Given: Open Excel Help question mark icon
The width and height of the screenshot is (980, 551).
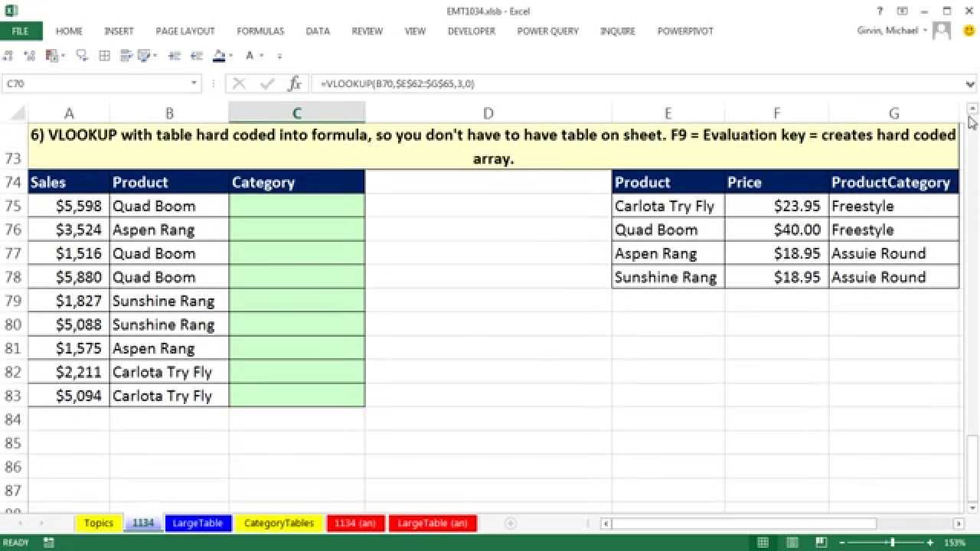Looking at the screenshot, I should pyautogui.click(x=880, y=11).
